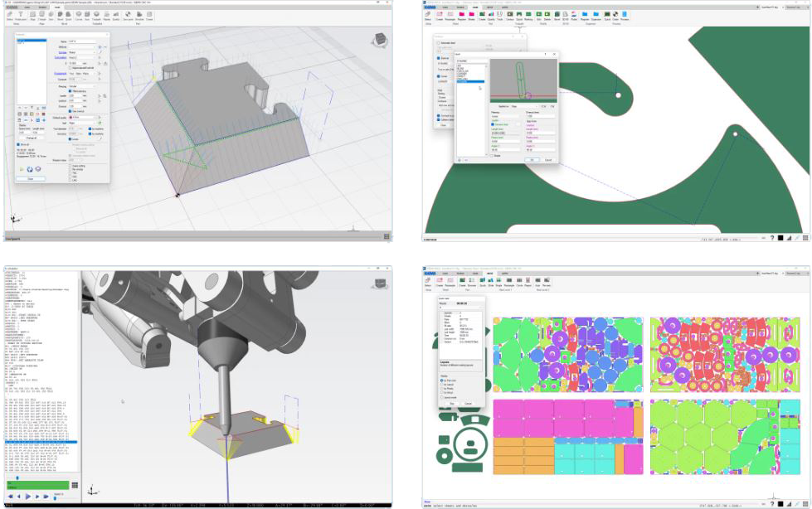The height and width of the screenshot is (509, 812).
Task: Click the Corner icon in the 3D bevel window toolbar
Action: (x=78, y=16)
